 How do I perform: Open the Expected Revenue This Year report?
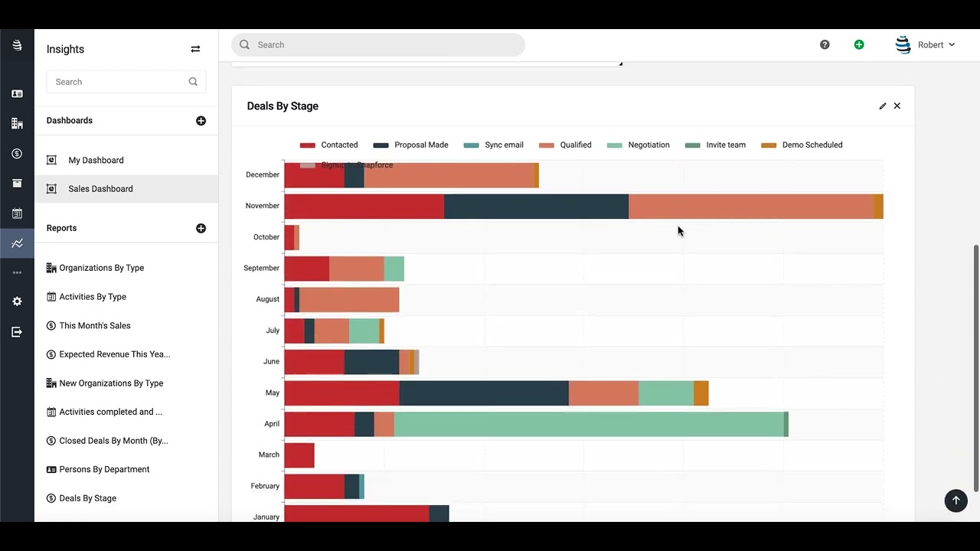pos(115,354)
